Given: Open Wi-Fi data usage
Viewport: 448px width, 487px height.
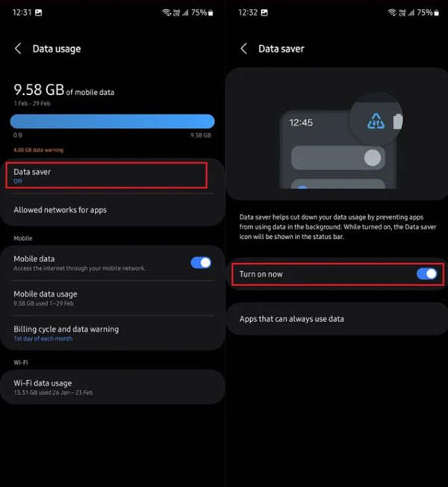Looking at the screenshot, I should (x=113, y=387).
